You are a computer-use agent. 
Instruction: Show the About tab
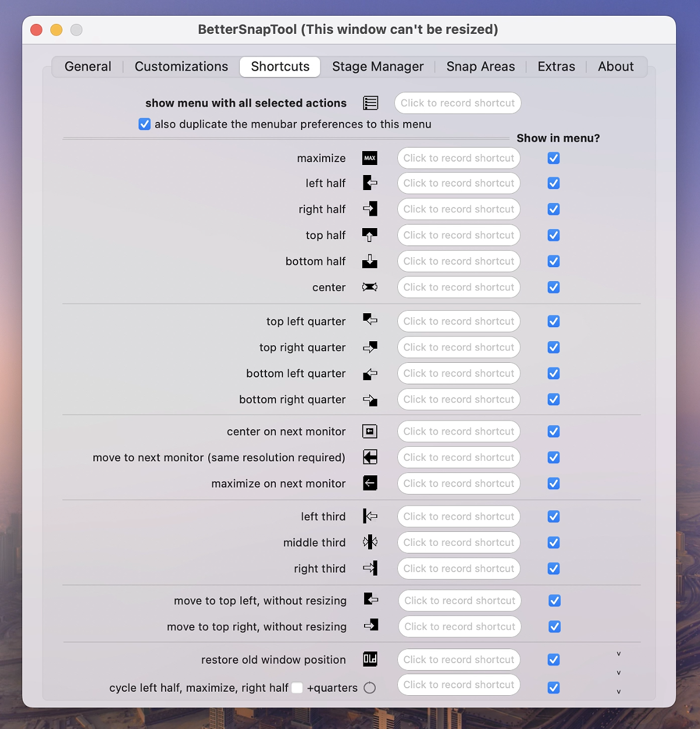click(615, 66)
